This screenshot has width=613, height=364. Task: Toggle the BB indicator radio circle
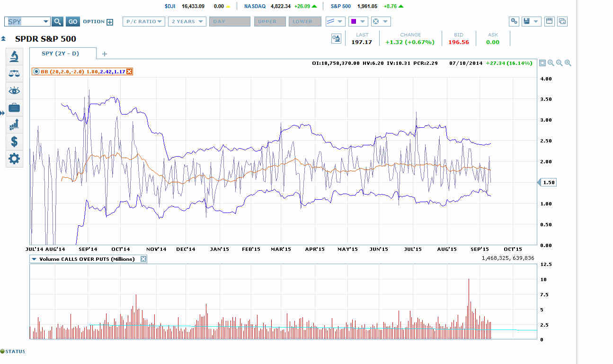pos(36,71)
